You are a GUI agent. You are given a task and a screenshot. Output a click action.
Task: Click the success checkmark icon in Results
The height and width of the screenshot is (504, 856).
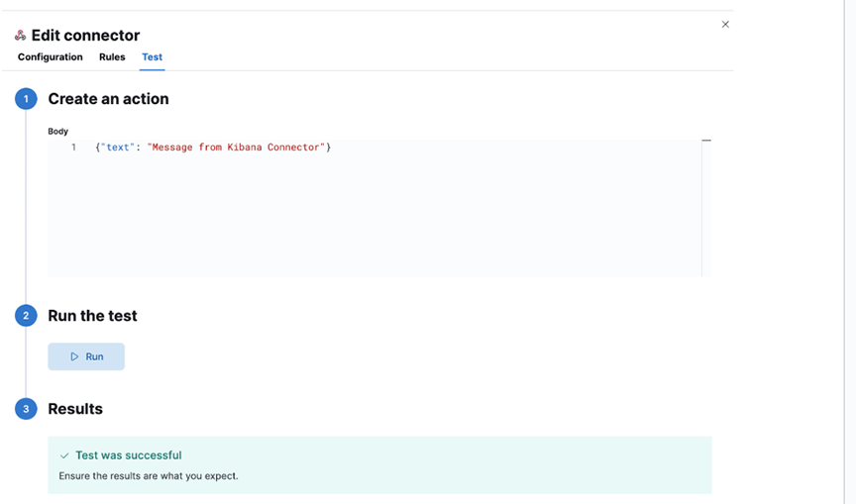point(64,455)
